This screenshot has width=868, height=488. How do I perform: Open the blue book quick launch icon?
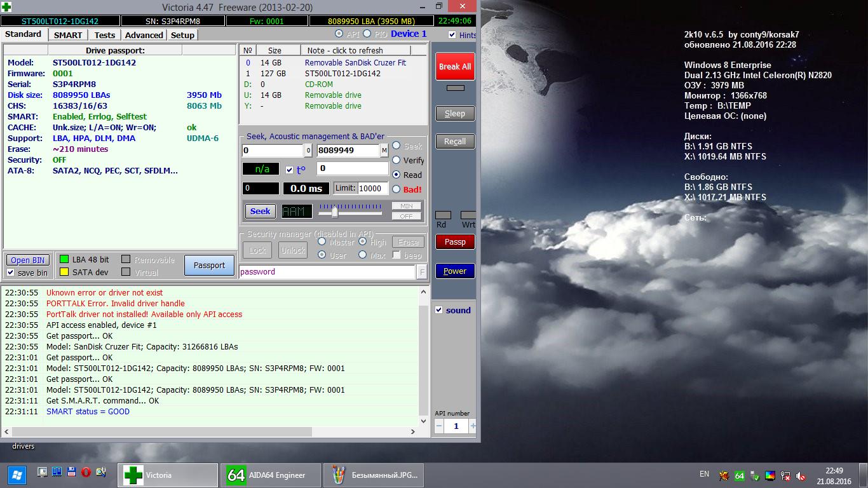click(x=57, y=472)
